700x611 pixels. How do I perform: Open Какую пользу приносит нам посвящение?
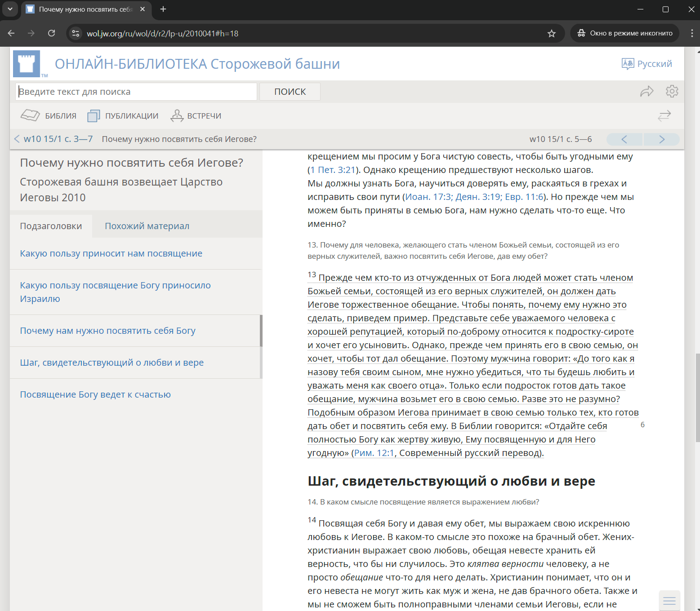point(111,253)
